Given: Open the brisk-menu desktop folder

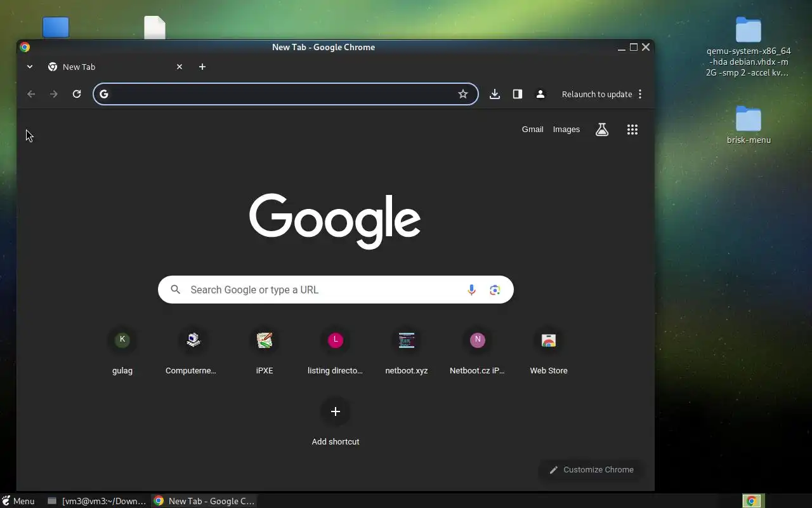Looking at the screenshot, I should point(749,125).
